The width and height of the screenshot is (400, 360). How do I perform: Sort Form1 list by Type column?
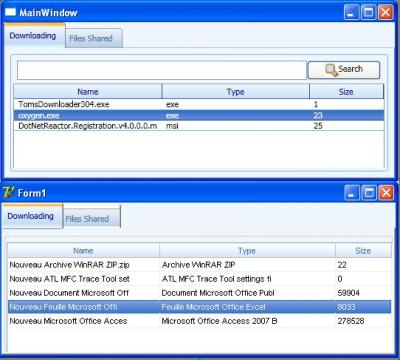tap(247, 251)
